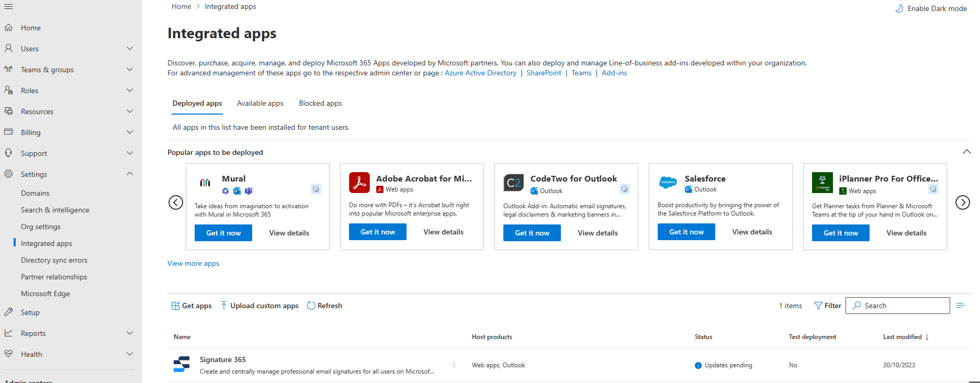Click the certification badge on CodeTwo card
Screen dimensions: 980x383
[x=624, y=189]
